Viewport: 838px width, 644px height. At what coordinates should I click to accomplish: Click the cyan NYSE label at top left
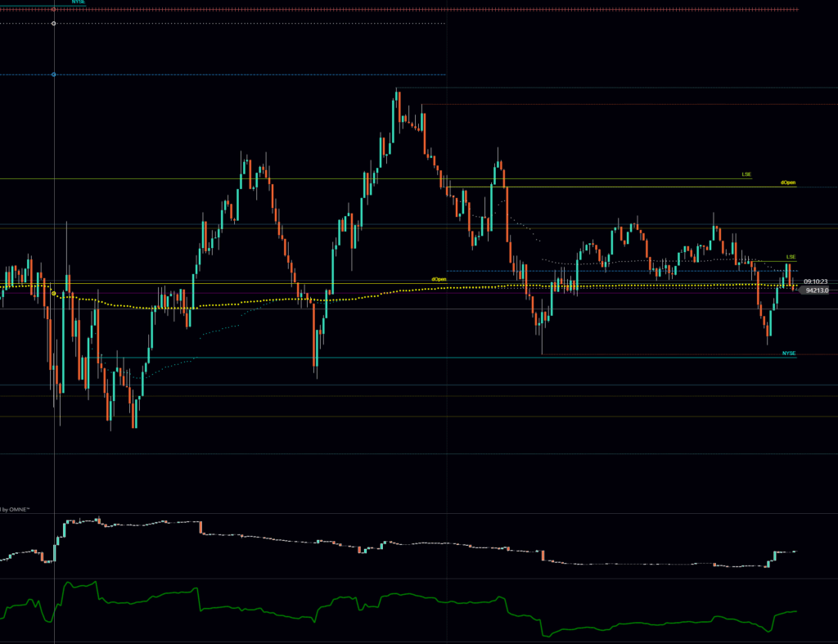coord(79,2)
